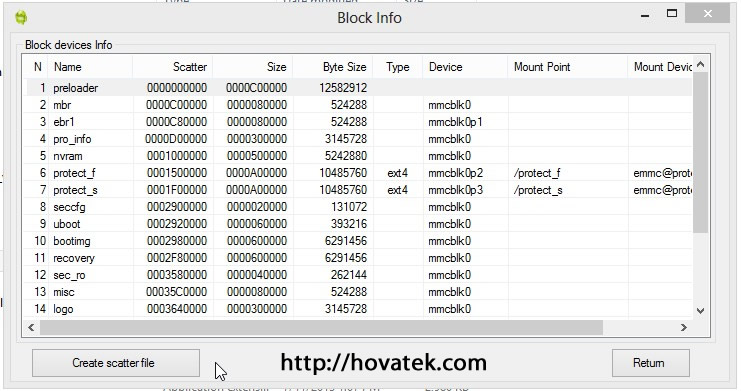Select the preloader row
The image size is (741, 391).
point(359,87)
